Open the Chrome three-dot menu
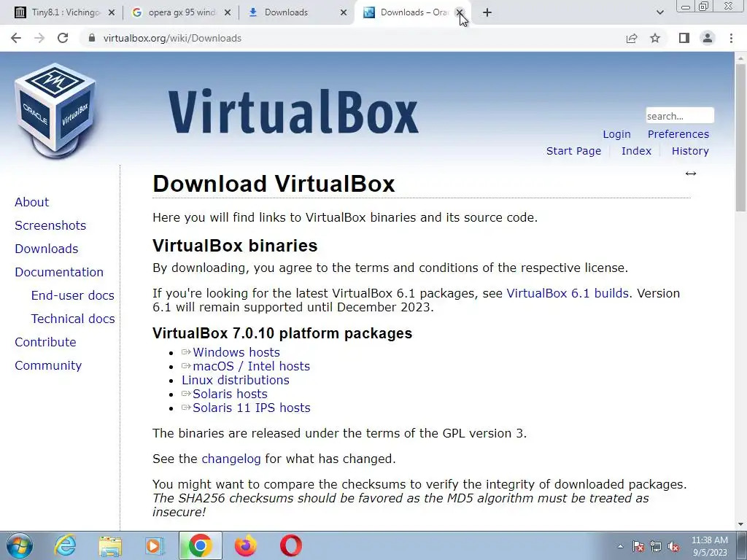Screen dimensions: 747x560 tap(731, 38)
